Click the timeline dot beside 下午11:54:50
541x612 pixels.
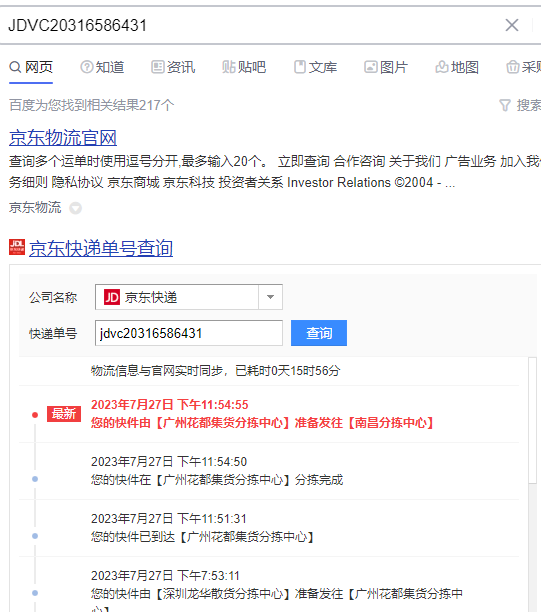(35, 479)
